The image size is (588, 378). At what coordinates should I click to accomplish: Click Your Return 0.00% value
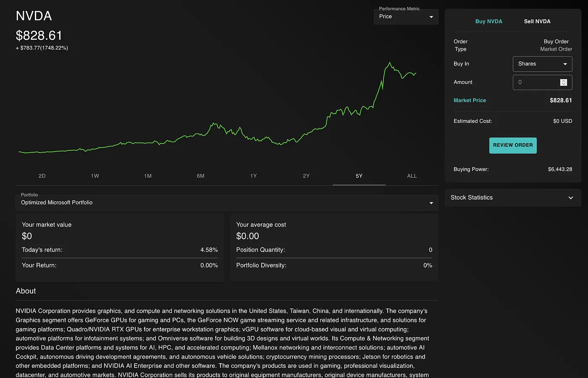point(209,265)
